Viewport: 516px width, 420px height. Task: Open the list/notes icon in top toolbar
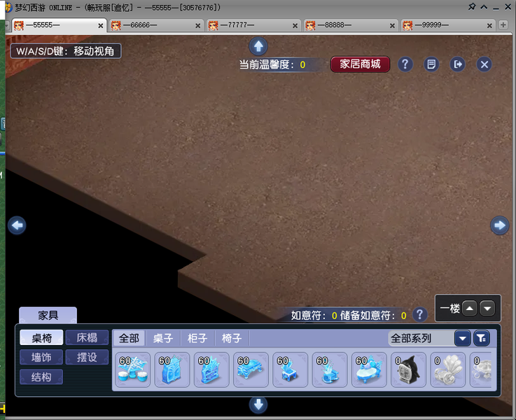click(431, 64)
